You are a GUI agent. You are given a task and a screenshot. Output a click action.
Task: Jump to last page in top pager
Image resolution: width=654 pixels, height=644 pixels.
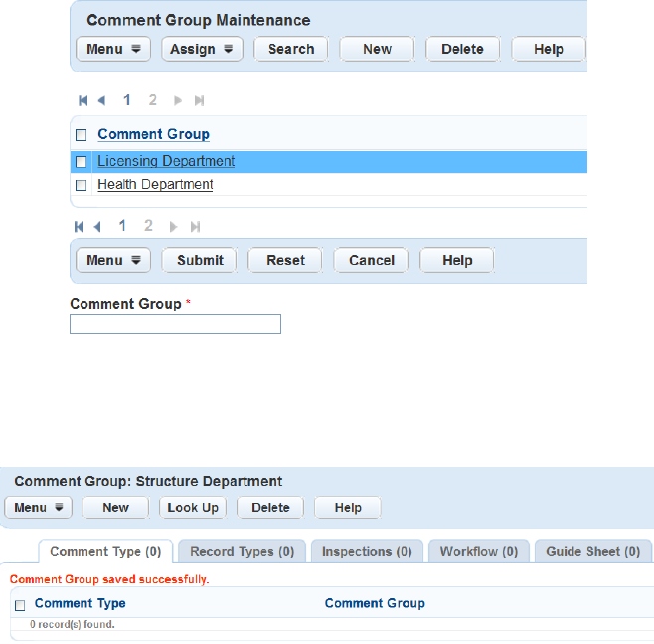pyautogui.click(x=199, y=100)
